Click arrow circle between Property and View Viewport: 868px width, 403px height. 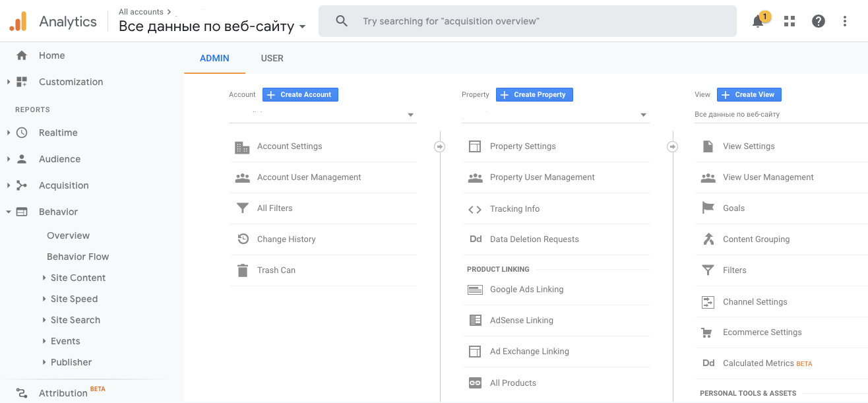[x=673, y=146]
